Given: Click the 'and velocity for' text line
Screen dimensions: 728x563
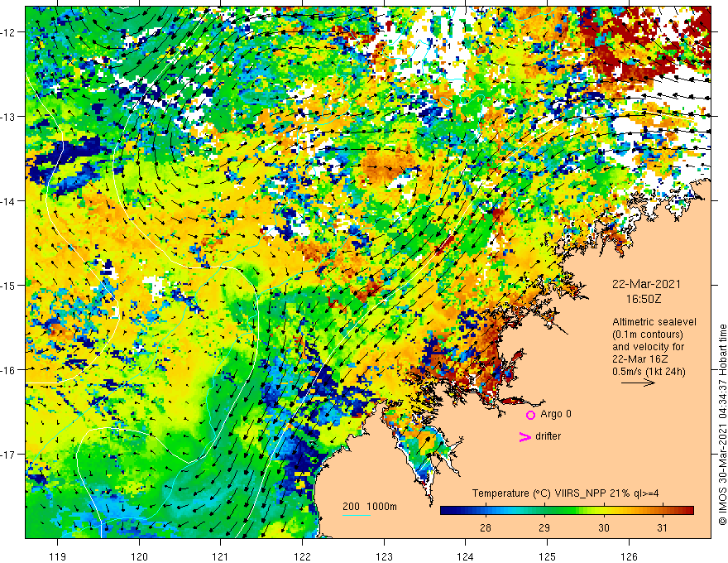Looking at the screenshot, I should click(648, 347).
